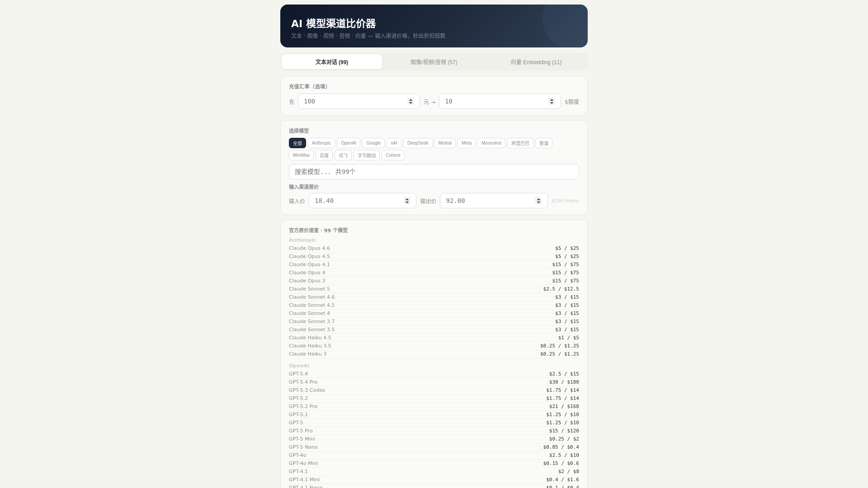Screen dimensions: 868x488
Task: Click the 输出价 field showing 92.00
Action: (x=494, y=201)
